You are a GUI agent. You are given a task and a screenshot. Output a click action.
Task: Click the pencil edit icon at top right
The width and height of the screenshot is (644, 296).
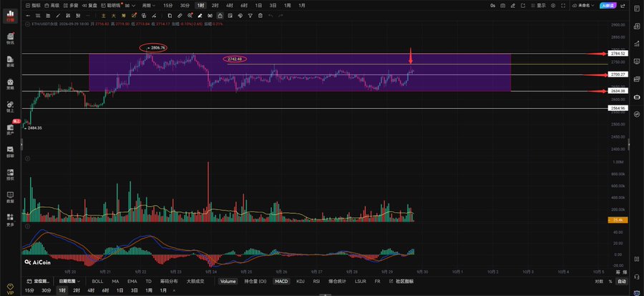513,6
